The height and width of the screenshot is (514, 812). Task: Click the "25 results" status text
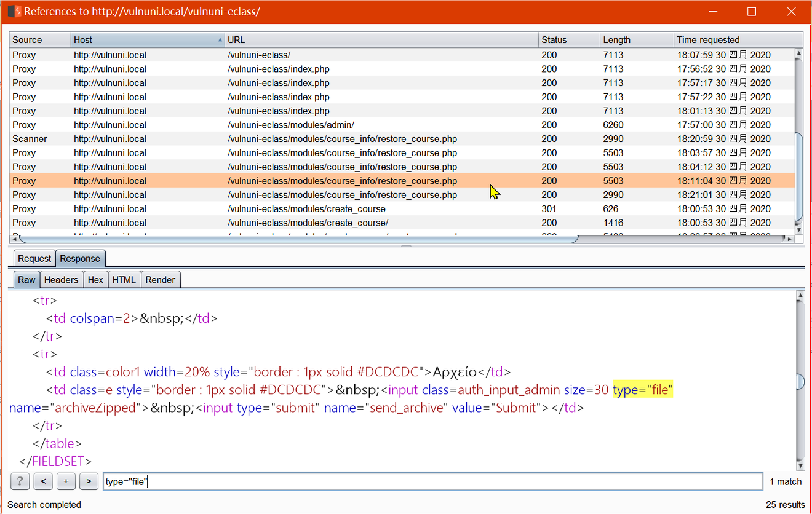pyautogui.click(x=785, y=505)
